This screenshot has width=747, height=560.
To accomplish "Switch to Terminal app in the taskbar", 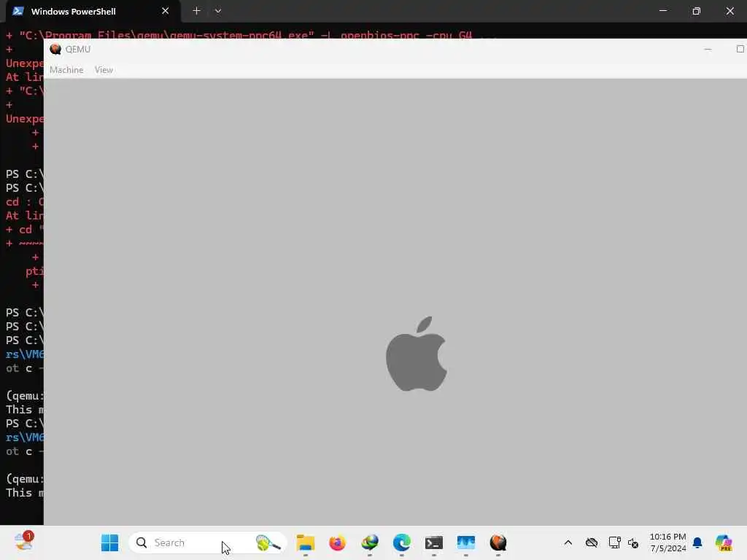I will coord(434,542).
